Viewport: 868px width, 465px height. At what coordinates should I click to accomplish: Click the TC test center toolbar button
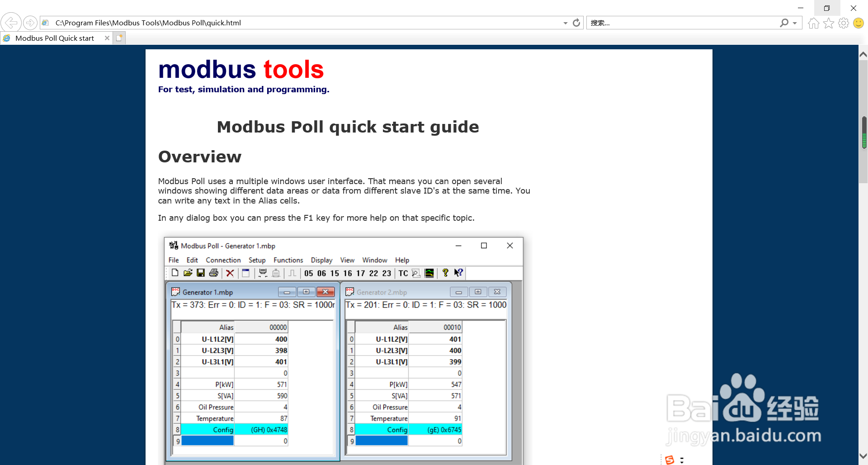pos(403,273)
